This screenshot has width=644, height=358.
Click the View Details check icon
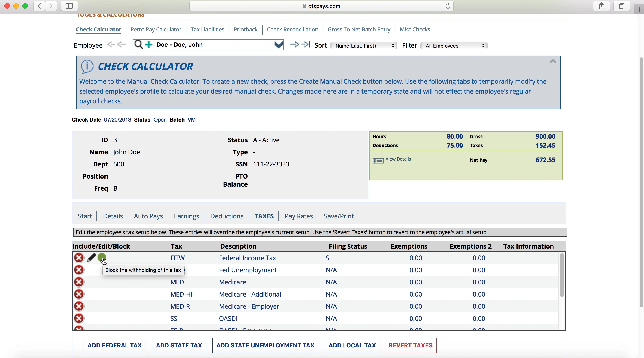coord(378,161)
